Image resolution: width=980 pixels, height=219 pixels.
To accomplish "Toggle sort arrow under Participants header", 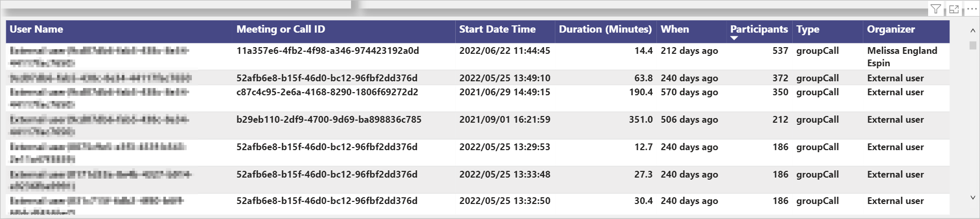I will pos(734,38).
